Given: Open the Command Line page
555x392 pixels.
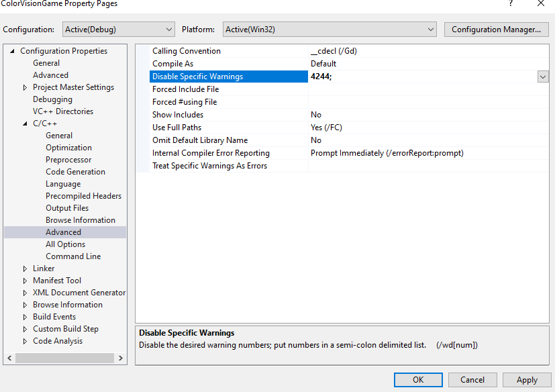Looking at the screenshot, I should tap(73, 256).
